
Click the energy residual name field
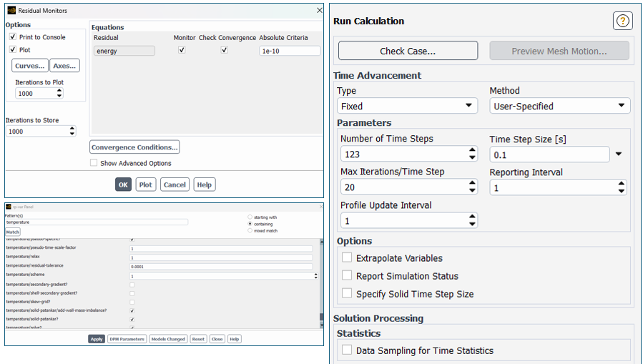tap(124, 51)
